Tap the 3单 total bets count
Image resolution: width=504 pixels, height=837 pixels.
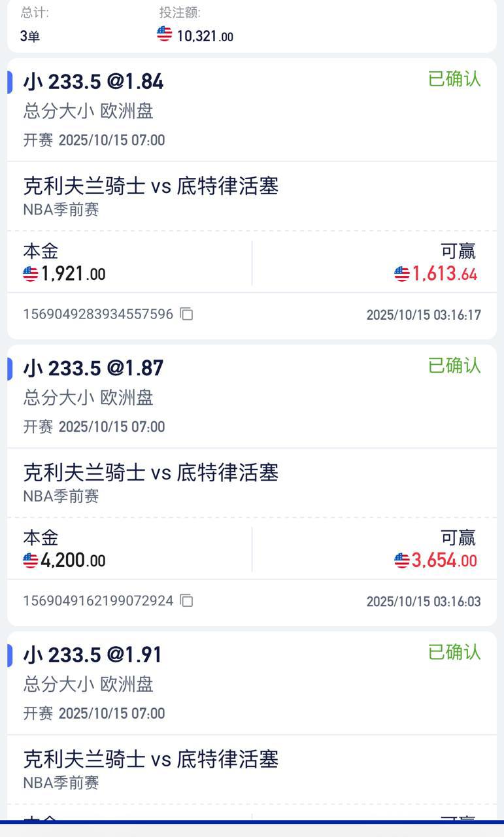click(x=30, y=36)
